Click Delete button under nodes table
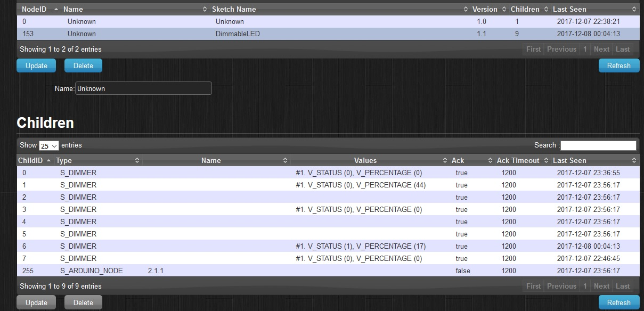 [83, 66]
